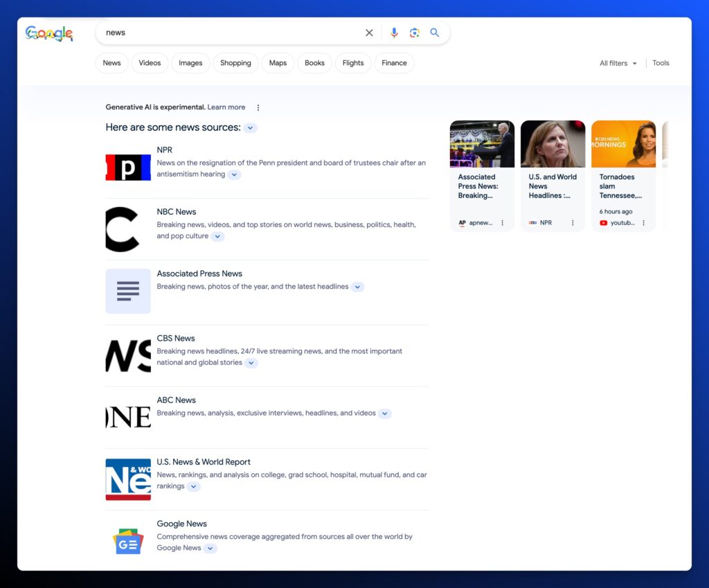The image size is (709, 588).
Task: Click the Tools button
Action: [x=661, y=63]
